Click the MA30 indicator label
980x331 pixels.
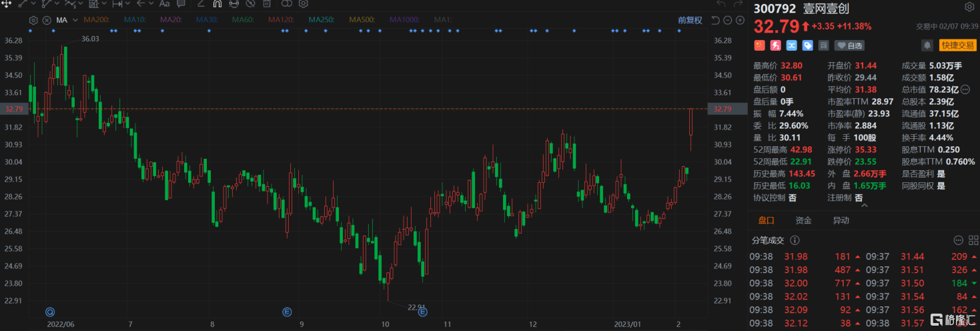[207, 20]
